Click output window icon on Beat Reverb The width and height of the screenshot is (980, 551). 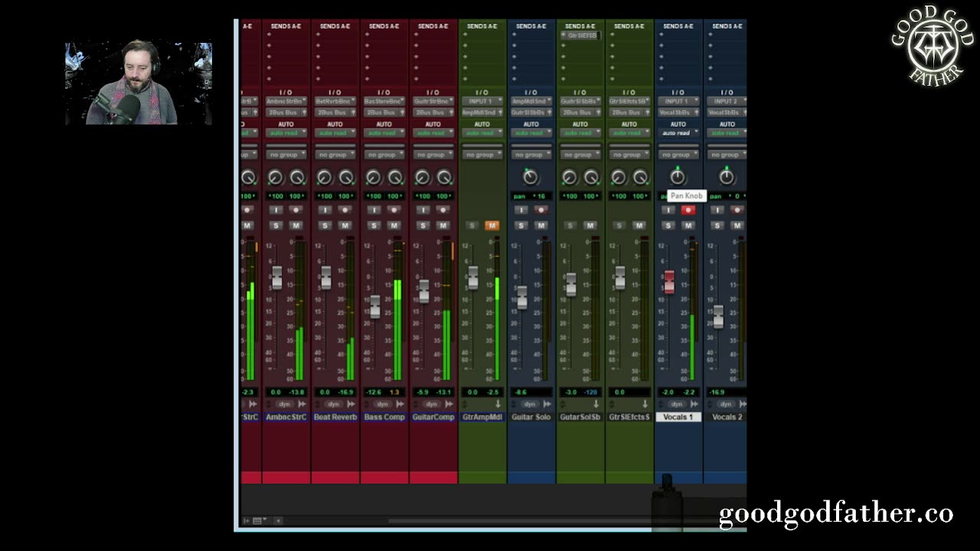click(x=350, y=404)
